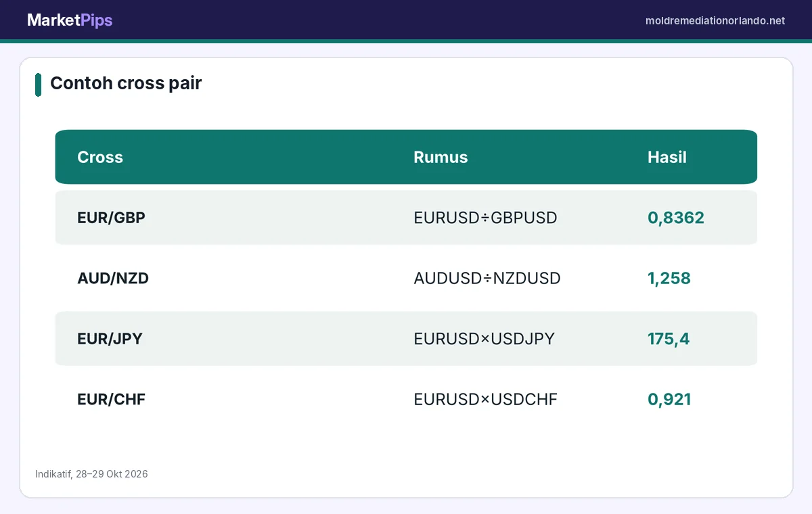Viewport: 812px width, 514px height.
Task: Click the EURUSD×USDCHF formula
Action: coord(485,399)
